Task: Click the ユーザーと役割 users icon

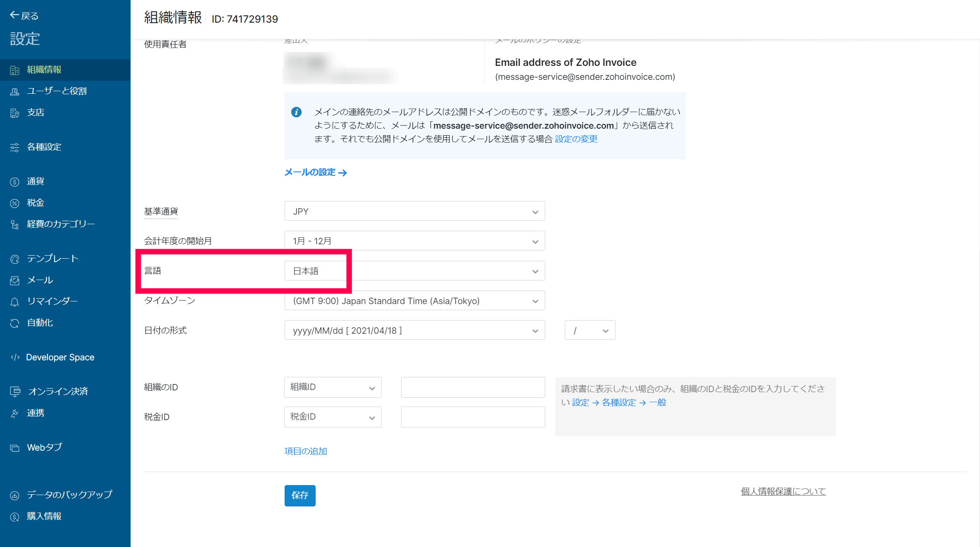Action: coord(14,92)
